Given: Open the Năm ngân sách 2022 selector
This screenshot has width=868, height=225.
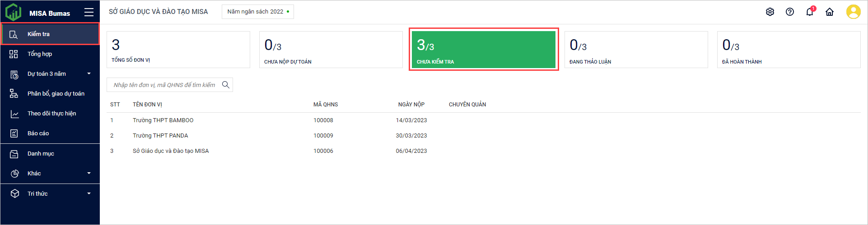Looking at the screenshot, I should [257, 12].
